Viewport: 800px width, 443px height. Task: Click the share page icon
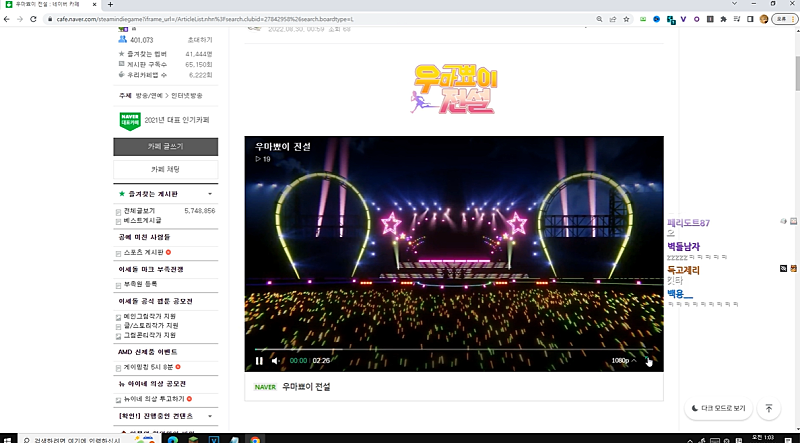(613, 19)
